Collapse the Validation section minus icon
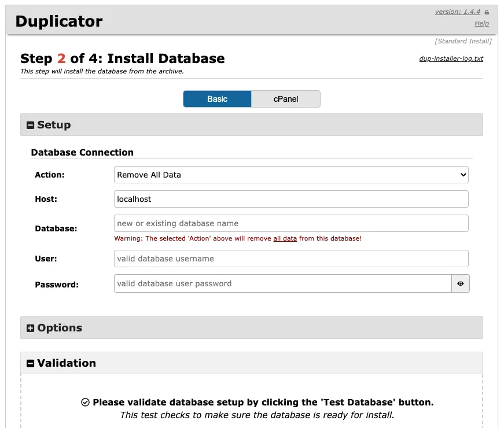 point(30,363)
